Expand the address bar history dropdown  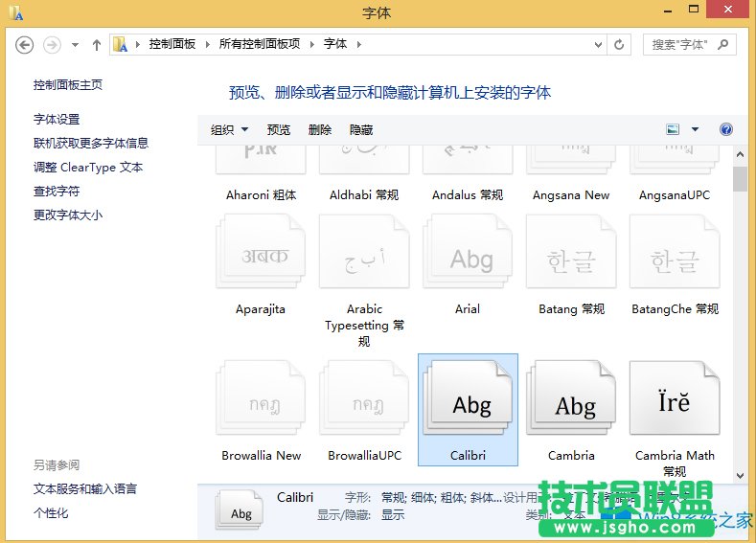point(598,45)
